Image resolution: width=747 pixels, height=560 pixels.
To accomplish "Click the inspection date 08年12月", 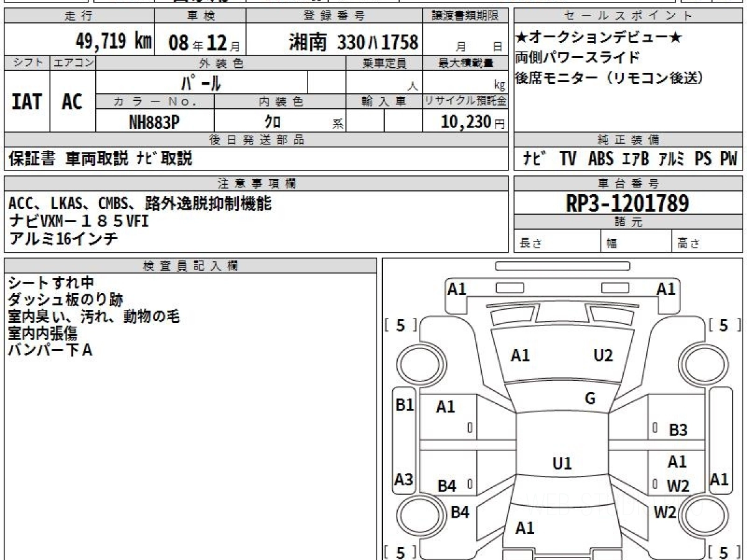I will click(x=204, y=42).
